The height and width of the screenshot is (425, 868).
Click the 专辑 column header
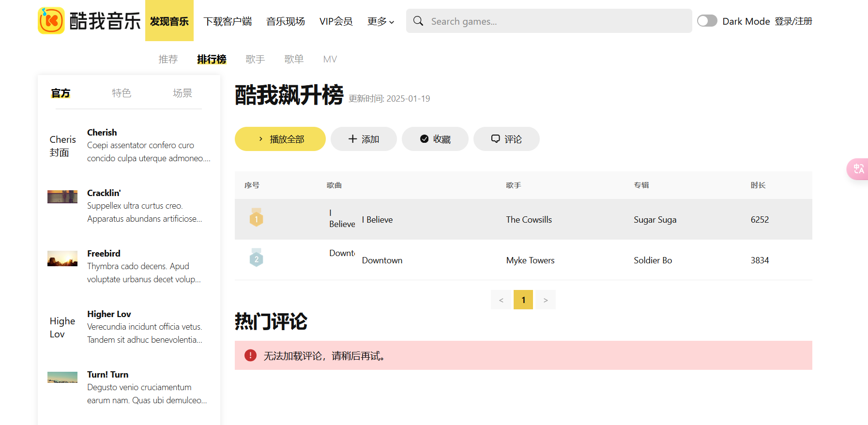641,185
